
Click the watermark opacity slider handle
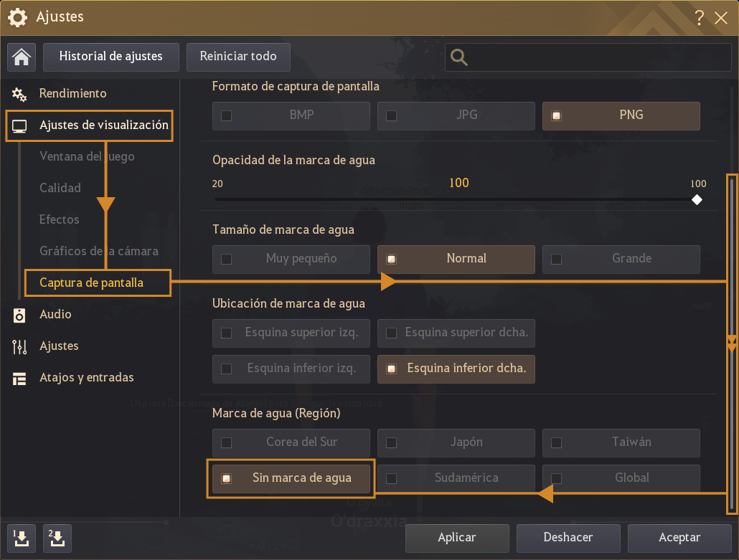697,200
